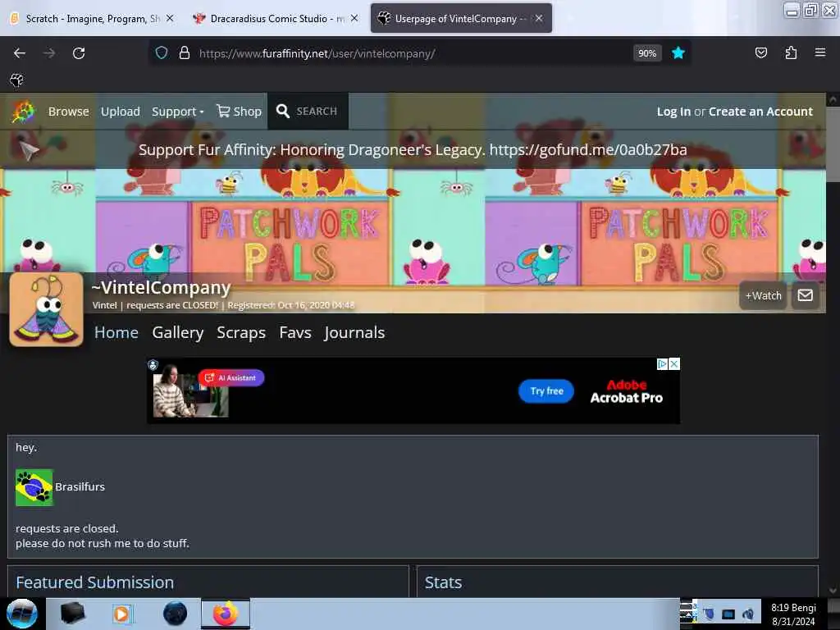The height and width of the screenshot is (630, 840).
Task: Click the AdChoices triangle icon
Action: pyautogui.click(x=663, y=363)
